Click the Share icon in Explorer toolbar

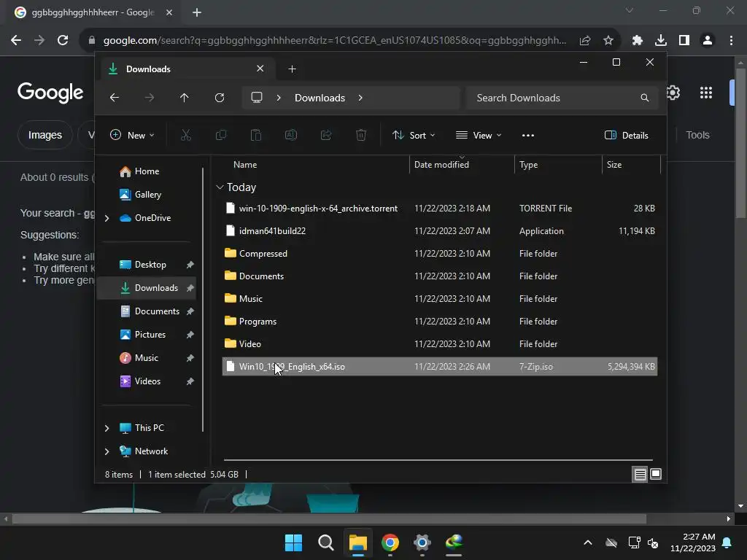[326, 135]
